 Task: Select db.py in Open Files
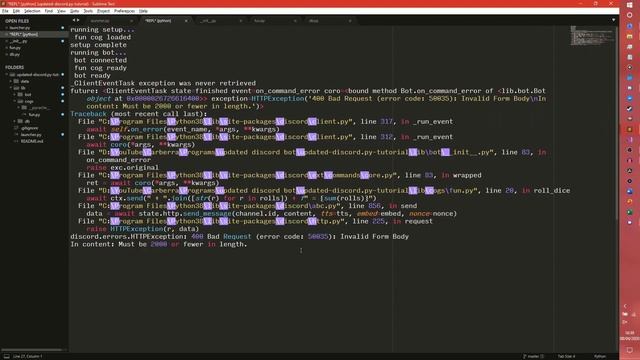34,54
